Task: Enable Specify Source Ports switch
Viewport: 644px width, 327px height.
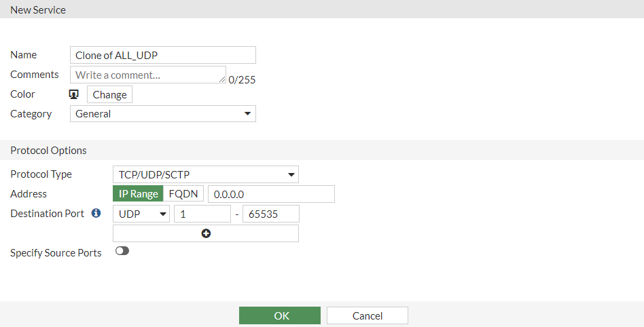Action: pyautogui.click(x=122, y=251)
